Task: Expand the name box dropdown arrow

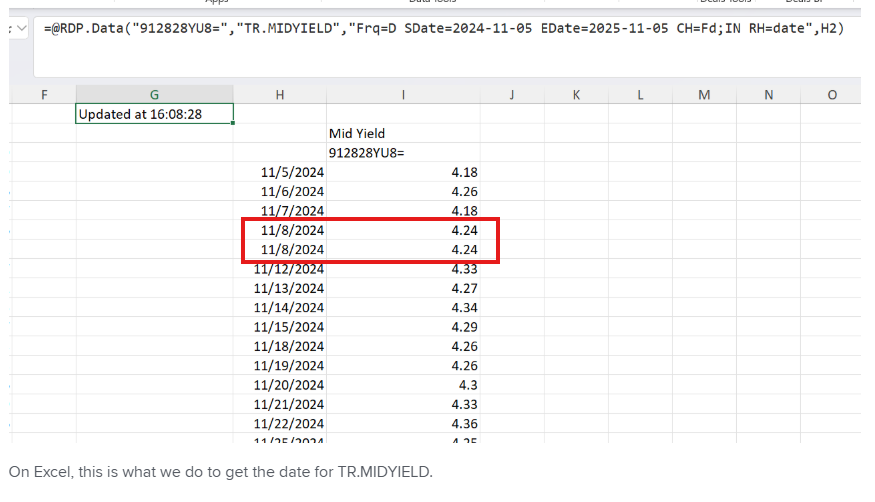Action: (x=22, y=28)
